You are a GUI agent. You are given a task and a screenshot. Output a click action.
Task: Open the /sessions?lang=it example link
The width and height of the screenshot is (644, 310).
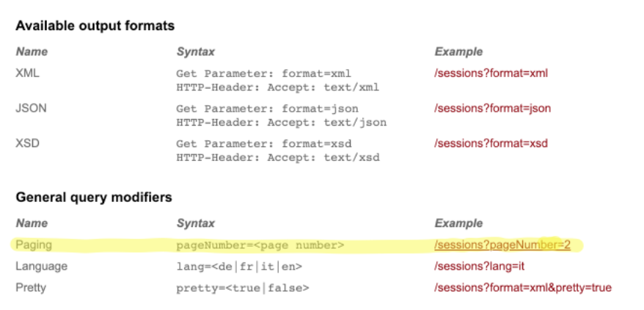[479, 266]
